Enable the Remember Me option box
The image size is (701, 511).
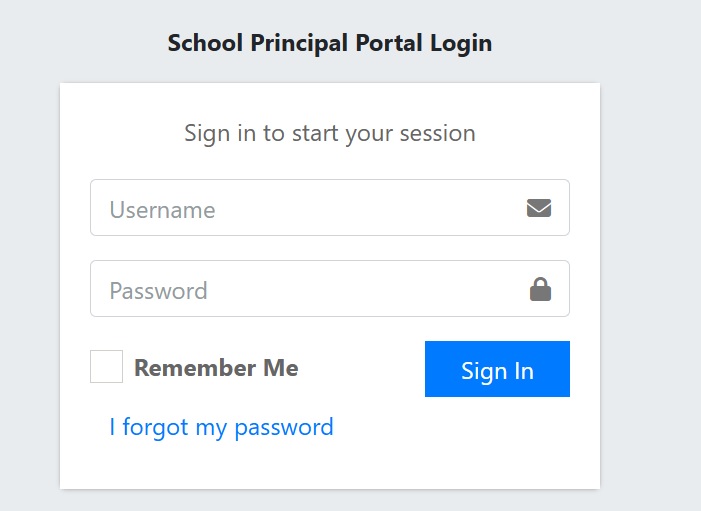[x=106, y=367]
